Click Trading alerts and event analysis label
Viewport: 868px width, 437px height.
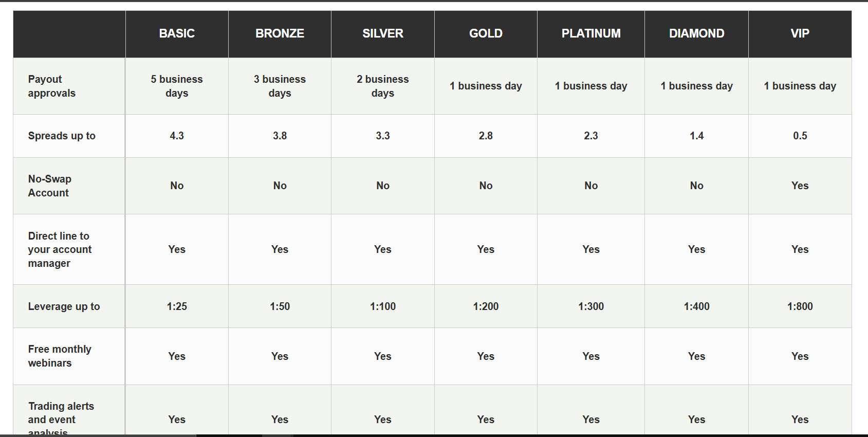point(61,419)
